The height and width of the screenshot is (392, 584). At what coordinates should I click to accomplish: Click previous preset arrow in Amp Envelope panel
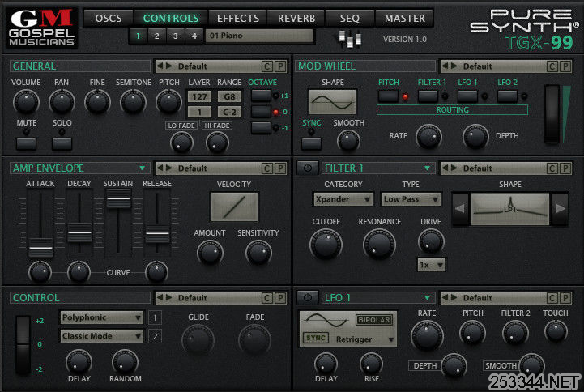click(160, 168)
